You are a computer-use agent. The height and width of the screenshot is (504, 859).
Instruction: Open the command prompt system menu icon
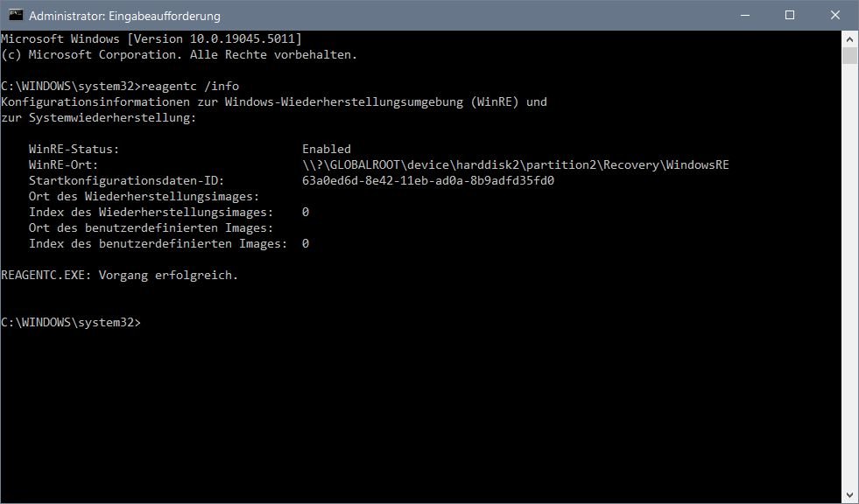[16, 15]
